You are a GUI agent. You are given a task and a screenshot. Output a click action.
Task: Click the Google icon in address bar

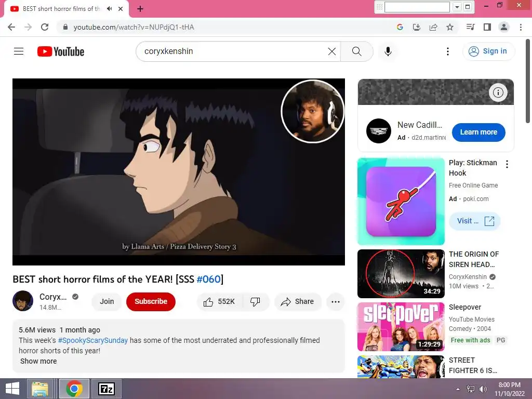400,27
